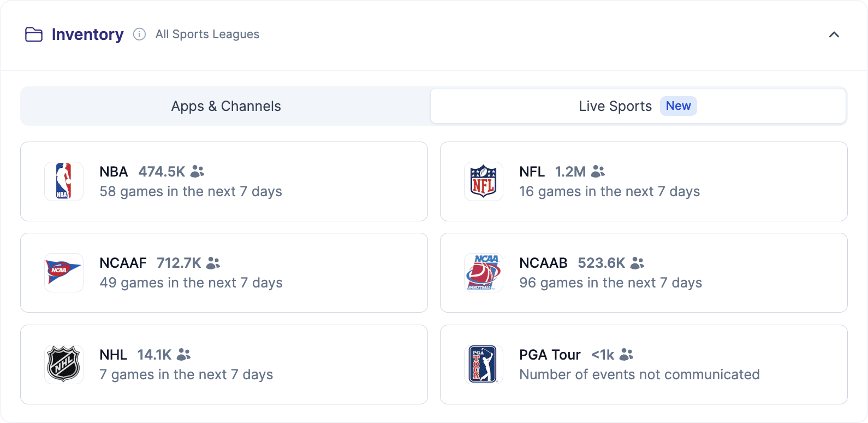Viewport: 868px width, 423px height.
Task: Click the Inventory info icon
Action: [x=140, y=34]
